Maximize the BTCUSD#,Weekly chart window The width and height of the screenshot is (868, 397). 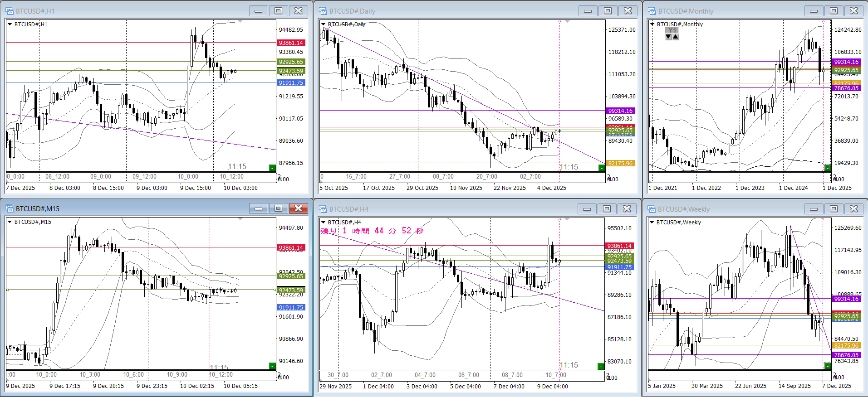pos(834,209)
